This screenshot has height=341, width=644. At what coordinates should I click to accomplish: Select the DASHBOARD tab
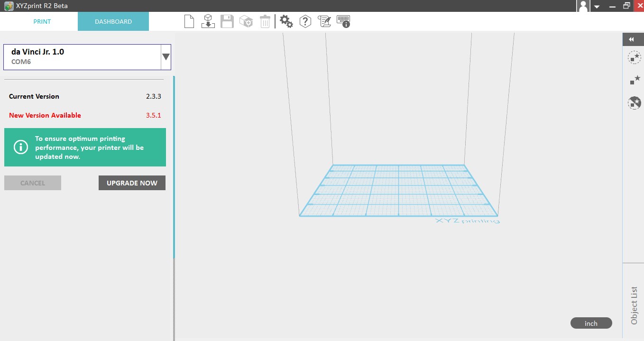click(113, 21)
